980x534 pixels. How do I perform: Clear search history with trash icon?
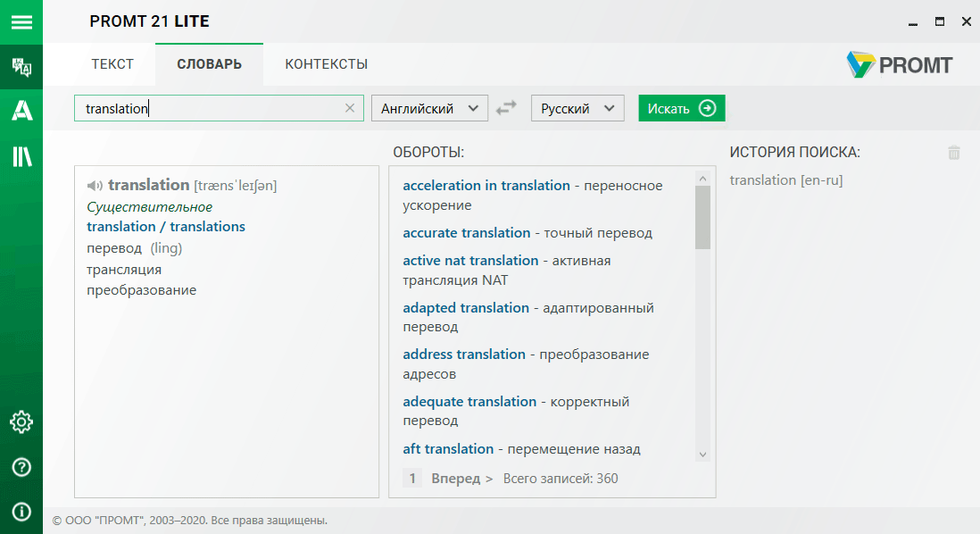tap(954, 153)
